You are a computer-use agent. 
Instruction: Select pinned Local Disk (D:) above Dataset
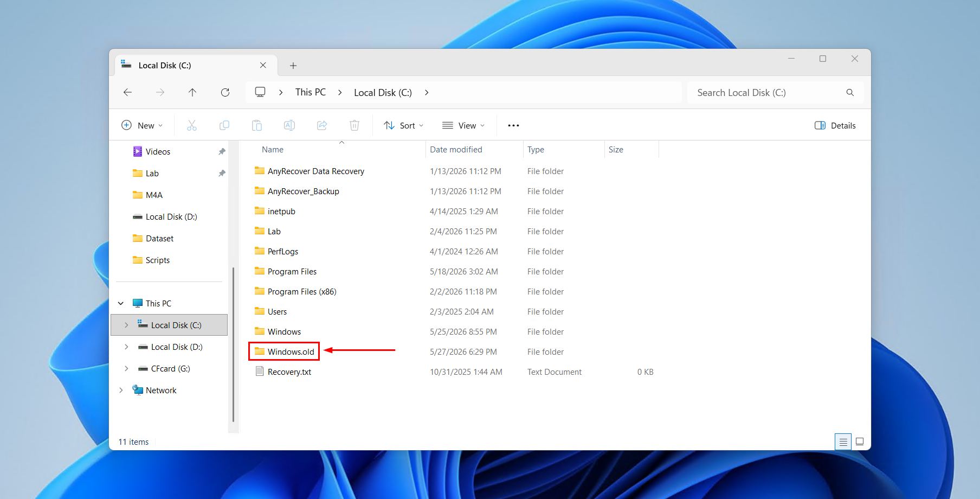tap(171, 217)
